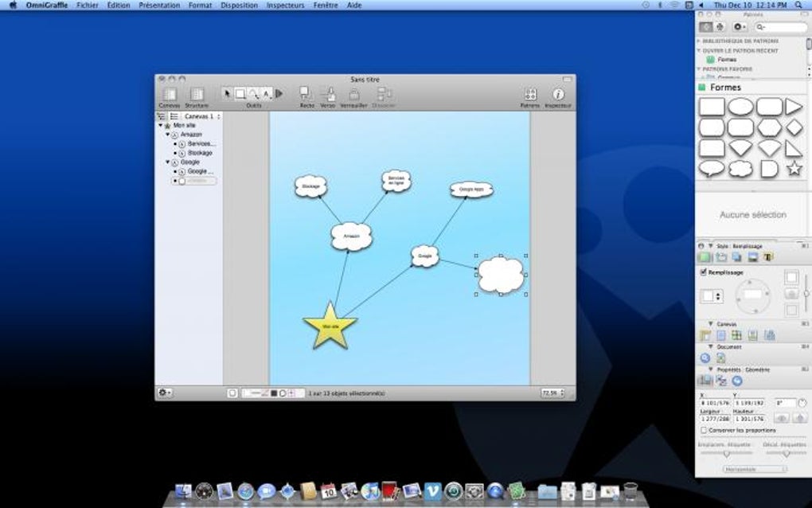Open iCal from the Dock
Image resolution: width=812 pixels, height=508 pixels.
(328, 490)
